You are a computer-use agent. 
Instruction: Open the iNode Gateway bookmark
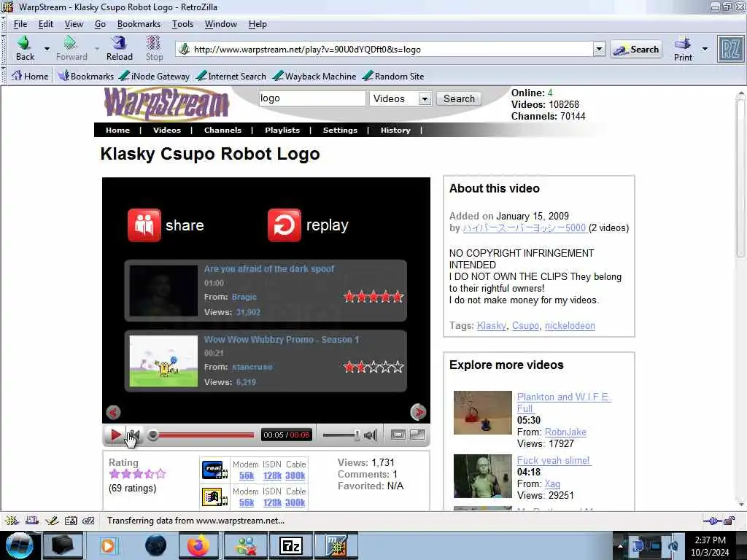click(155, 76)
